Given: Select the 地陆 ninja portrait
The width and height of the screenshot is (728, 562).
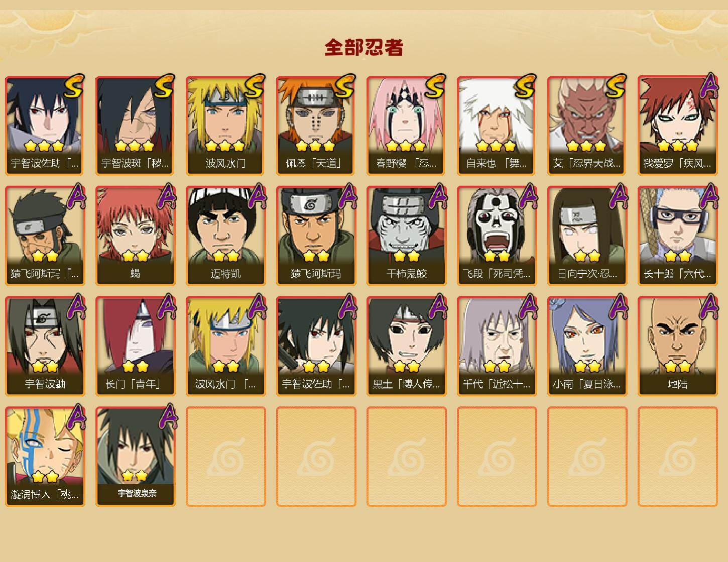Looking at the screenshot, I should click(x=677, y=346).
